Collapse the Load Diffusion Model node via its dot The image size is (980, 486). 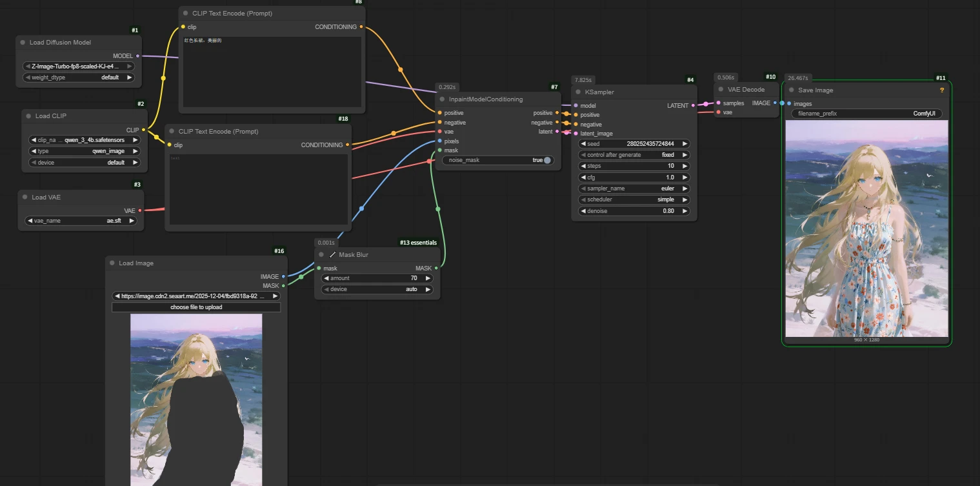pos(23,43)
